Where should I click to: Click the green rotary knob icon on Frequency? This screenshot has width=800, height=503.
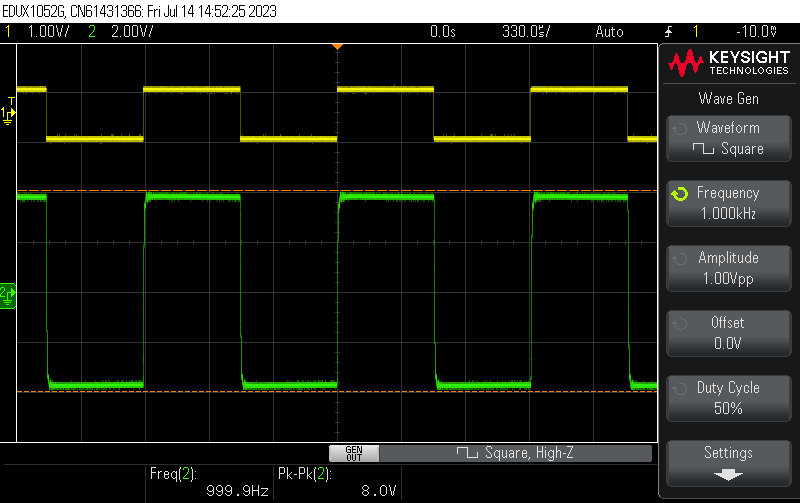[x=680, y=194]
